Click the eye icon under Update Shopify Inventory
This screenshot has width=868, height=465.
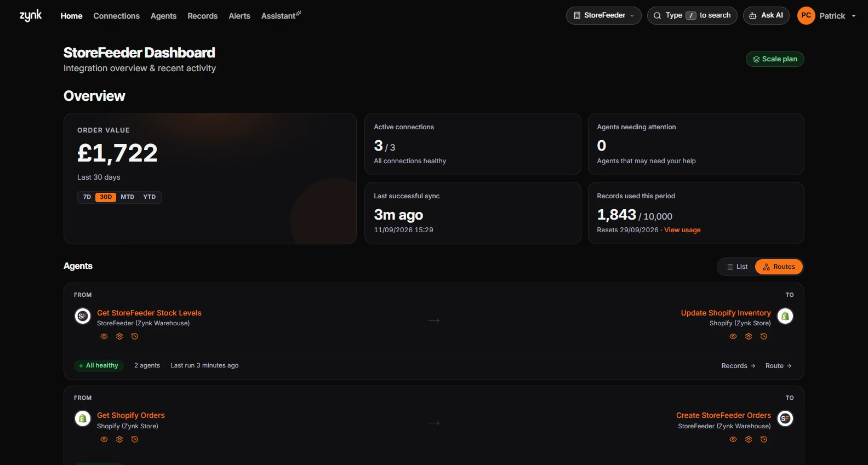tap(733, 336)
